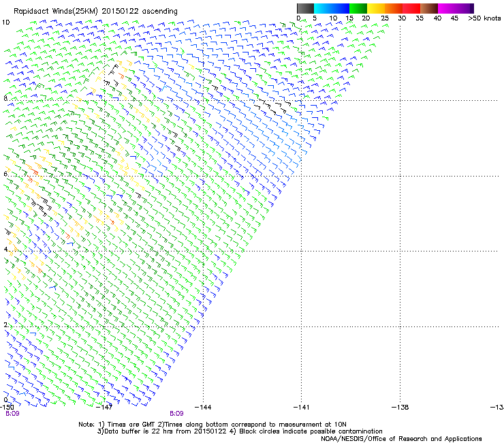Click the '5' label under the color legend

[x=315, y=18]
